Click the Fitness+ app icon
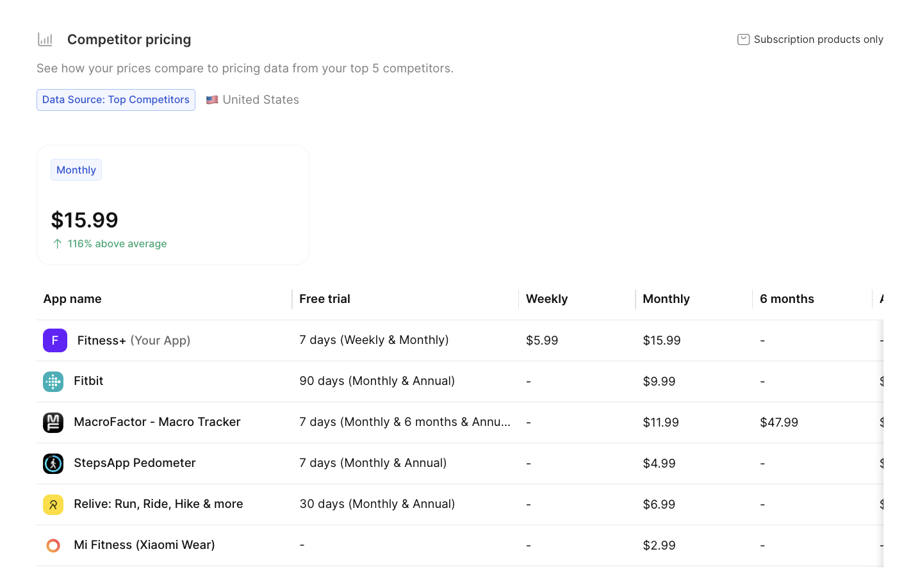The width and height of the screenshot is (911, 588). pyautogui.click(x=54, y=340)
